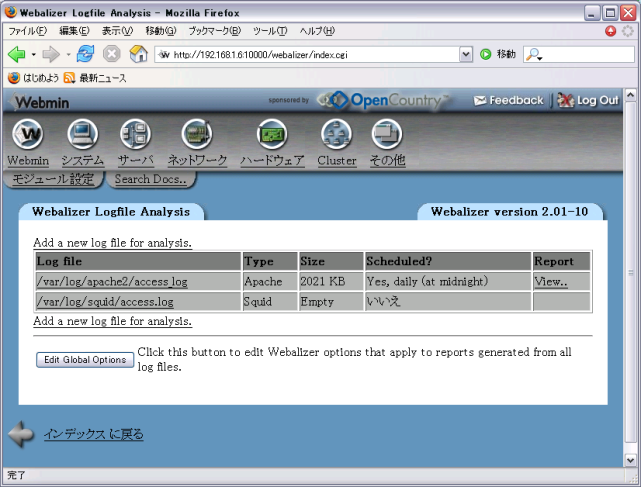Open the ツール menu
The height and width of the screenshot is (487, 641).
pos(270,31)
